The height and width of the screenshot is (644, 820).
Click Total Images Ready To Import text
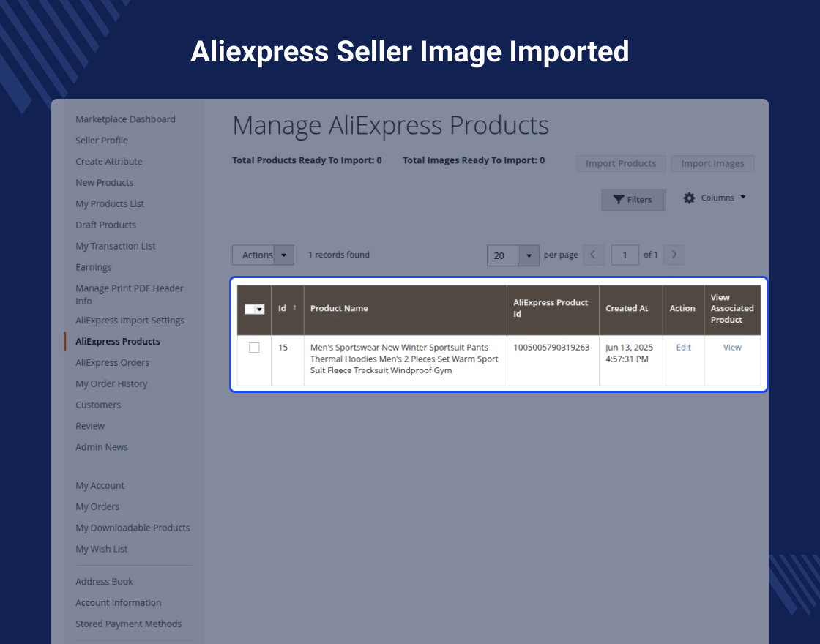[474, 160]
